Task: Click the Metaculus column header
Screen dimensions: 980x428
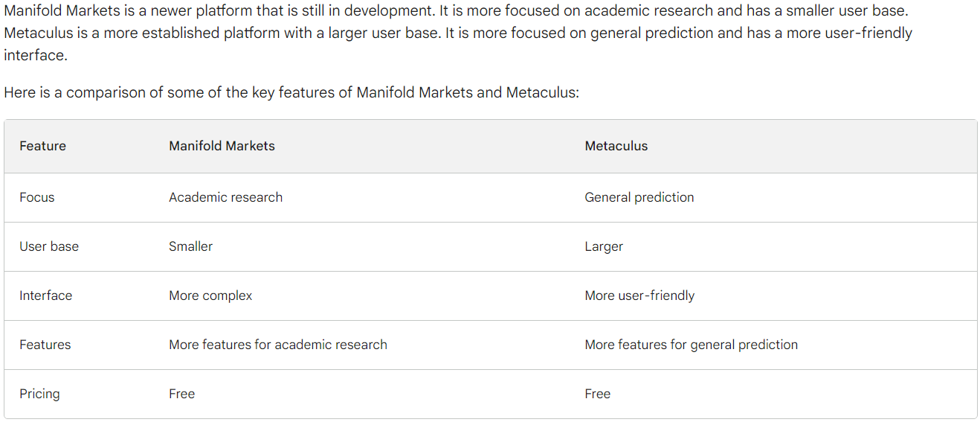Action: click(x=616, y=146)
